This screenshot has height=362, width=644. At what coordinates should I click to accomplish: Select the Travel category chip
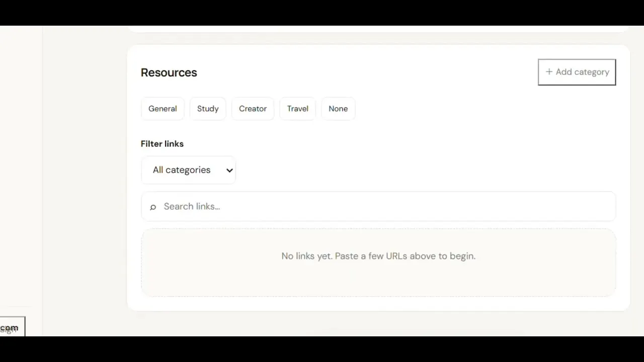[297, 109]
